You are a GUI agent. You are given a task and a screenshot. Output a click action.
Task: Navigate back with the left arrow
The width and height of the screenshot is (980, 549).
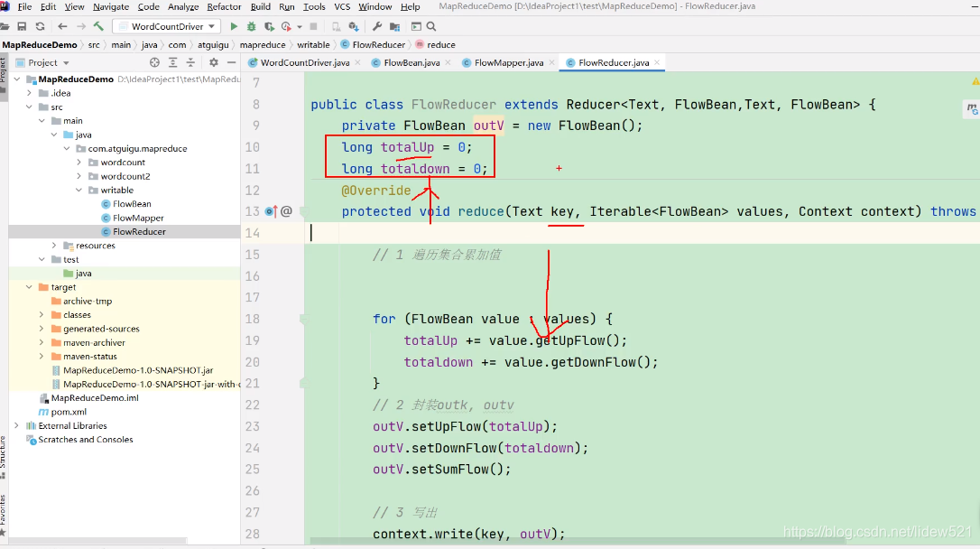click(62, 26)
